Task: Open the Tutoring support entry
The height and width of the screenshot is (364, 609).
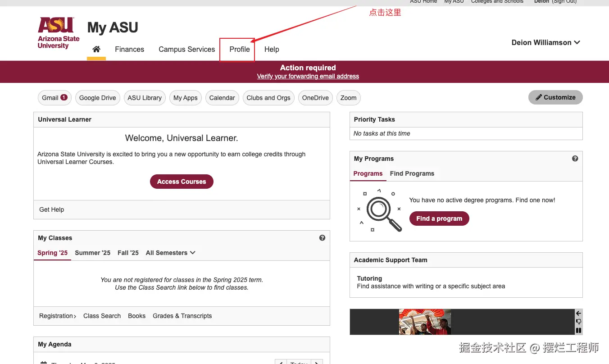Action: tap(369, 278)
